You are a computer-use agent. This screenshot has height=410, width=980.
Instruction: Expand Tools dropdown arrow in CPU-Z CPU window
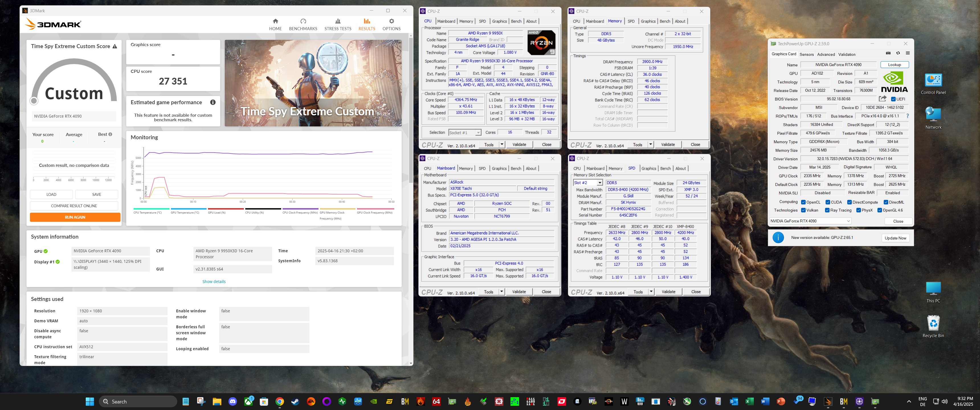[502, 145]
